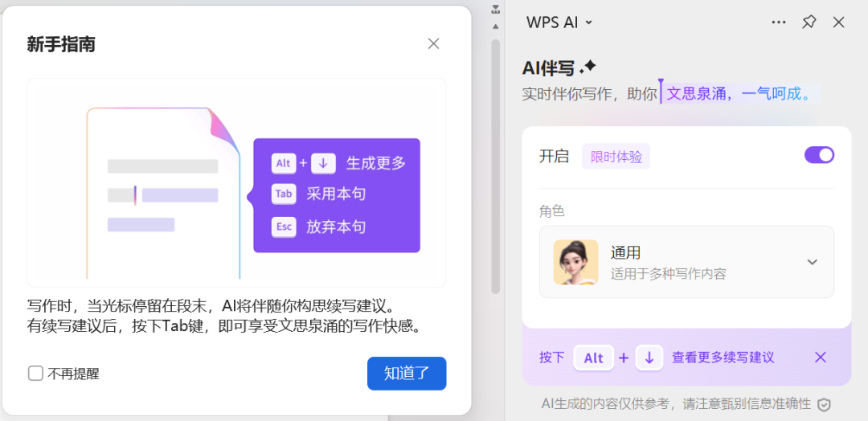The height and width of the screenshot is (421, 868).
Task: Close the WPS AI side panel
Action: click(x=838, y=22)
